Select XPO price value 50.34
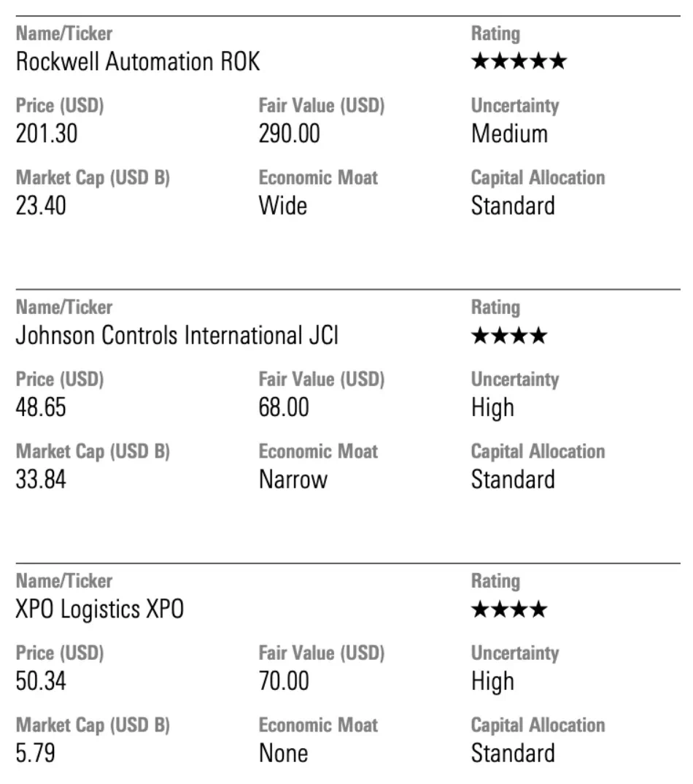 [41, 680]
